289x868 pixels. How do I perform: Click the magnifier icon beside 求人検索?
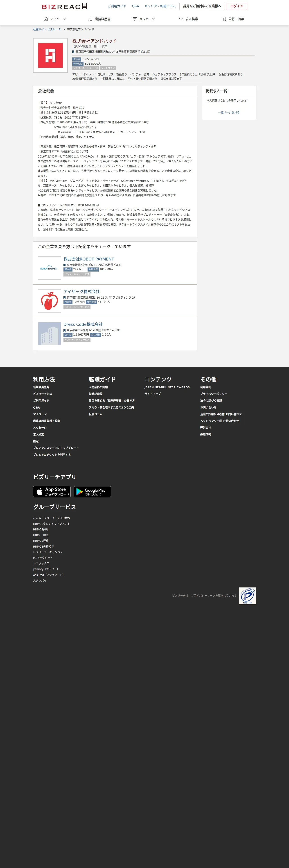click(181, 19)
